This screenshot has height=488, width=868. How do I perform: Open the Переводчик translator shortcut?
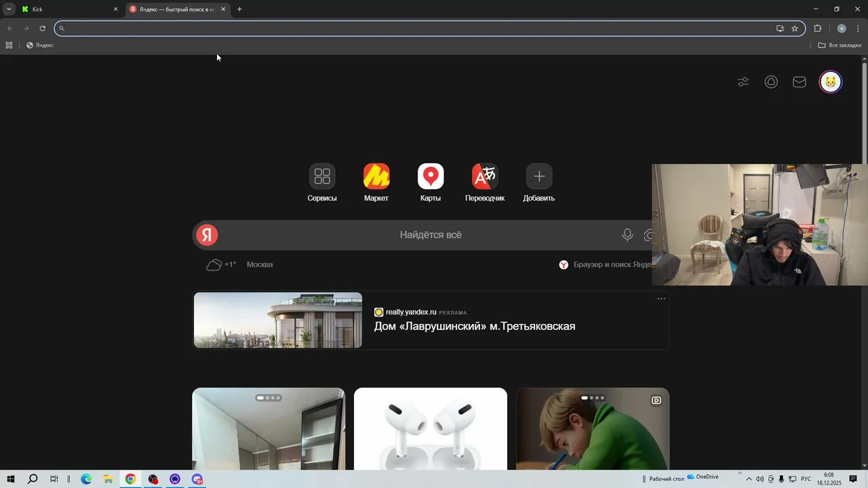pos(485,176)
